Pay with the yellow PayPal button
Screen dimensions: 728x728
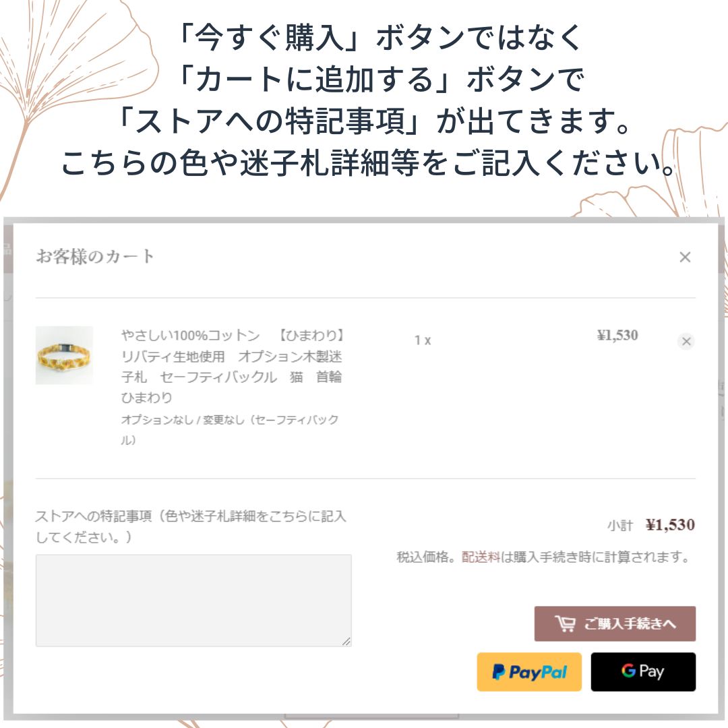point(529,672)
